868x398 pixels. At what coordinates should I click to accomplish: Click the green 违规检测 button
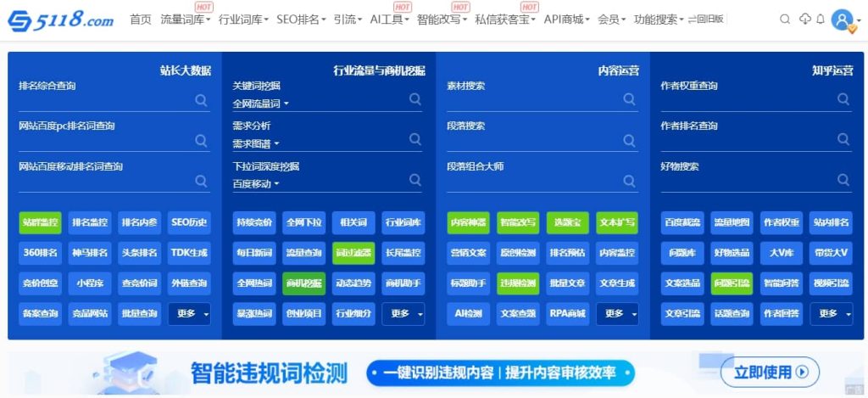tap(518, 283)
